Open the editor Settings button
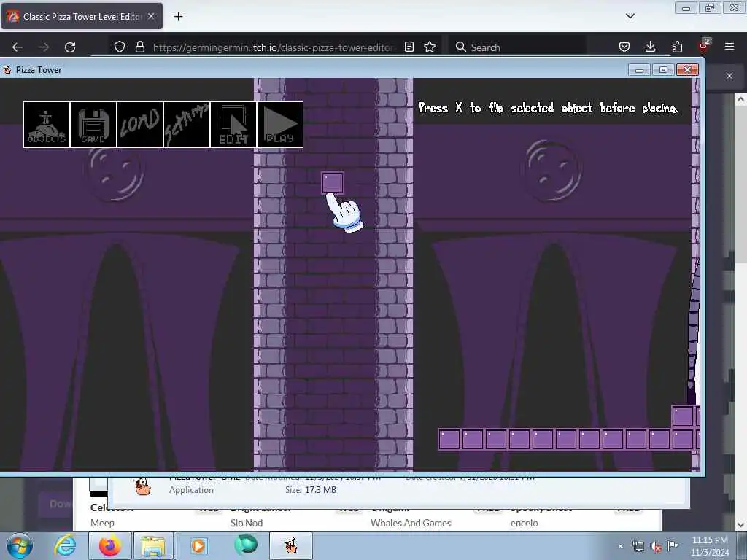The height and width of the screenshot is (560, 747). [187, 125]
